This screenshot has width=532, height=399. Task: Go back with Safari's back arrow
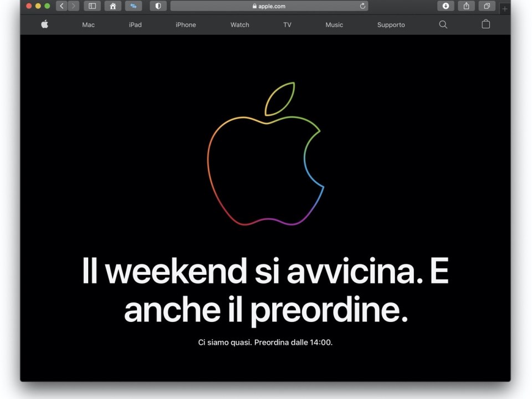[62, 6]
